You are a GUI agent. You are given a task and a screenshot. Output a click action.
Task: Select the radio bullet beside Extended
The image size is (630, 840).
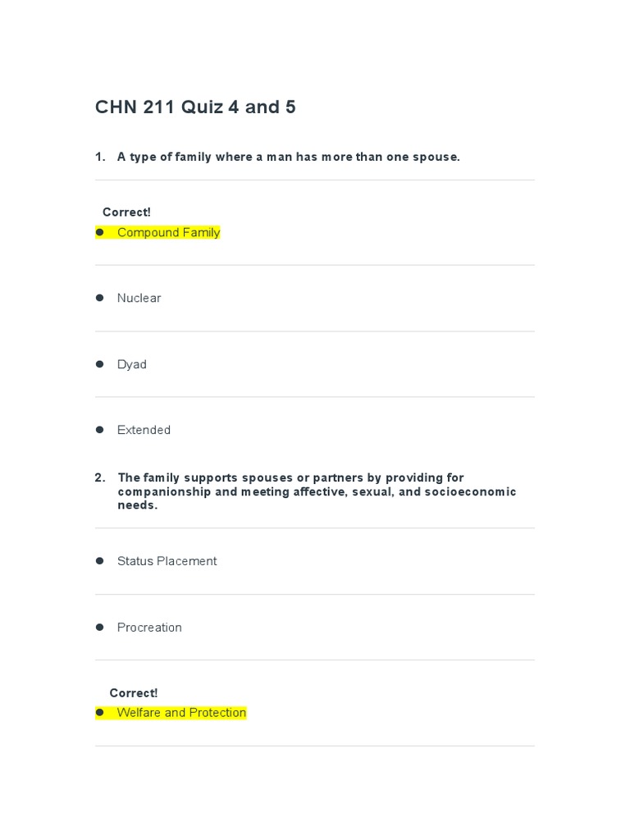[100, 429]
